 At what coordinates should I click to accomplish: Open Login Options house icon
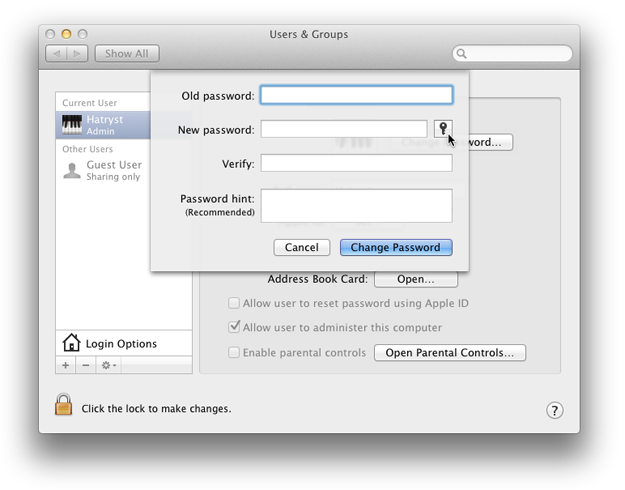tap(71, 343)
